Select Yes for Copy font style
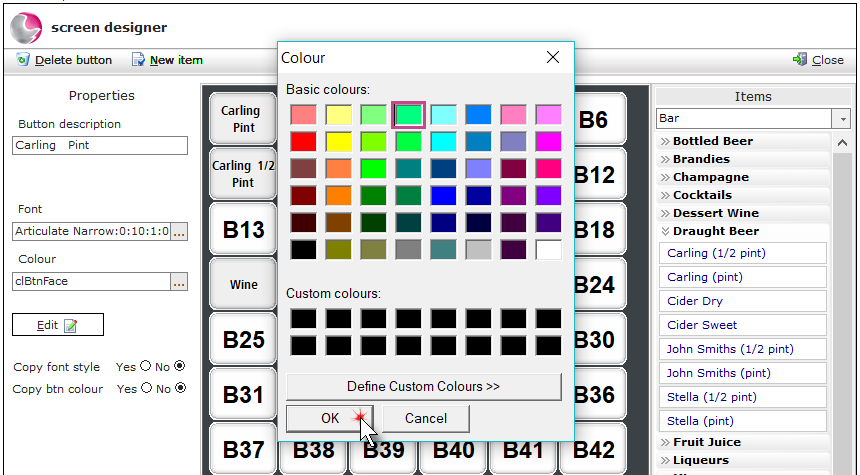The width and height of the screenshot is (860, 475). [145, 366]
